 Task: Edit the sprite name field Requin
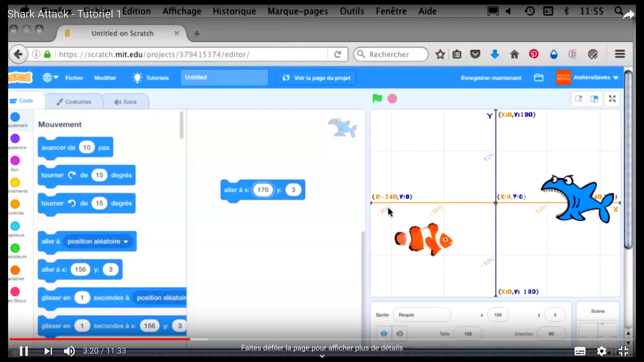[x=422, y=315]
